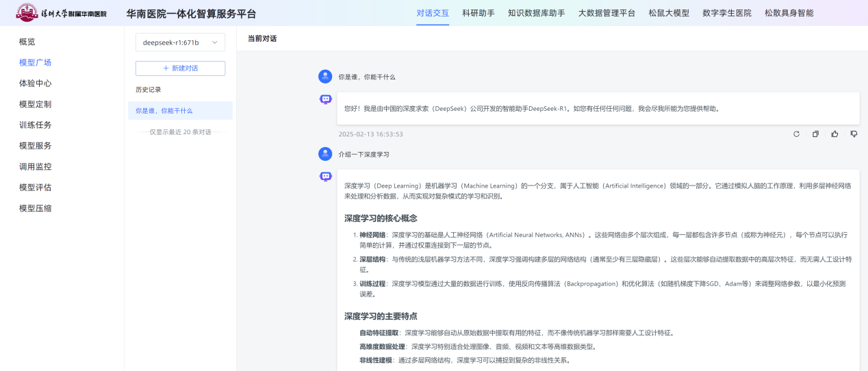Open 模型评估 from the sidebar

pos(36,188)
